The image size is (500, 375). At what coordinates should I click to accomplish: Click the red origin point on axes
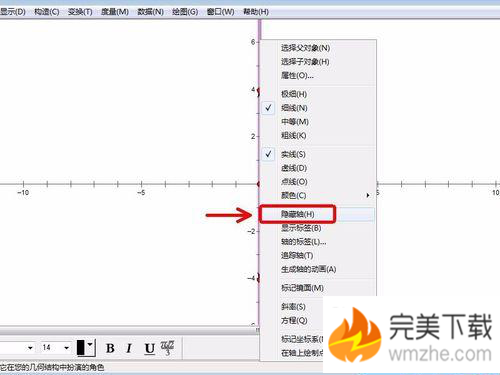pos(259,184)
